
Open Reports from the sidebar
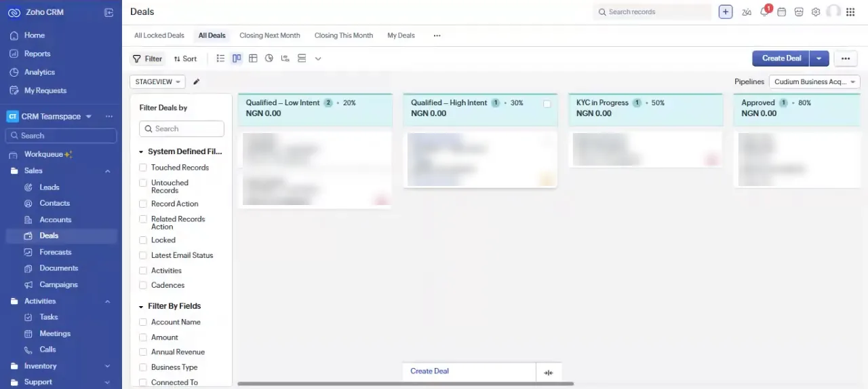pos(37,54)
